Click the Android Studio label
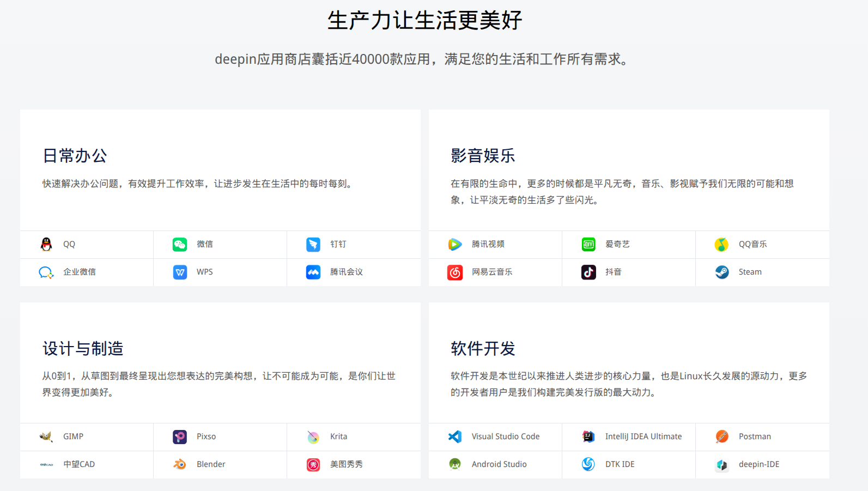 499,464
